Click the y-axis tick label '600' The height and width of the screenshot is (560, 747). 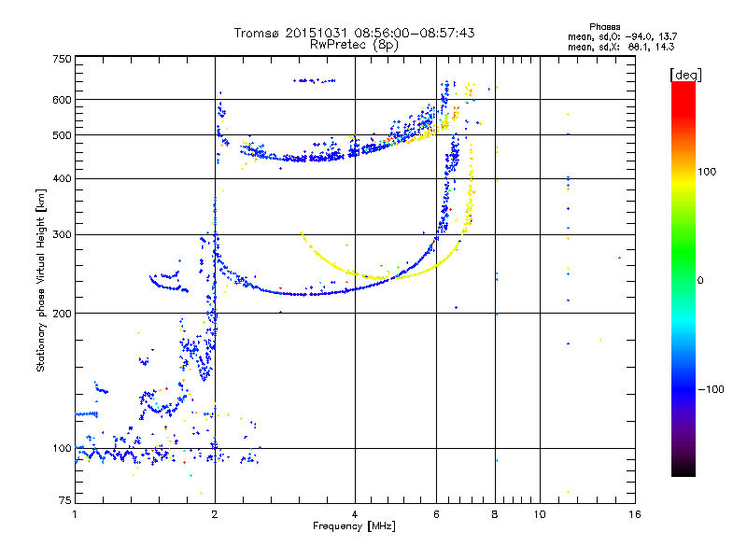pyautogui.click(x=62, y=100)
